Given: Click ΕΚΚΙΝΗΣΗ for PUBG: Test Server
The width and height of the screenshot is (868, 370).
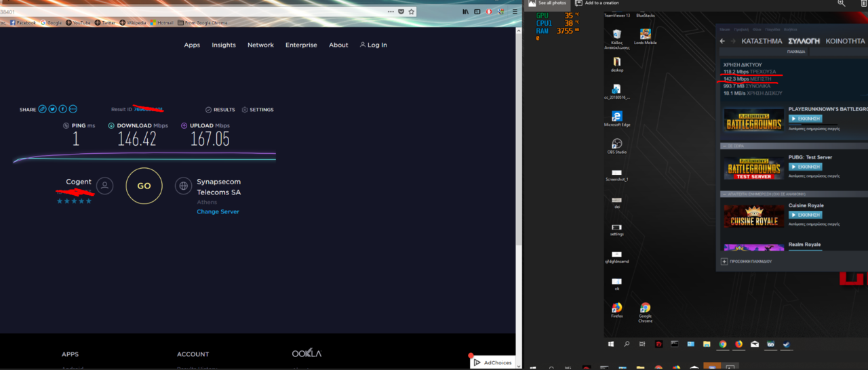Looking at the screenshot, I should pos(806,167).
